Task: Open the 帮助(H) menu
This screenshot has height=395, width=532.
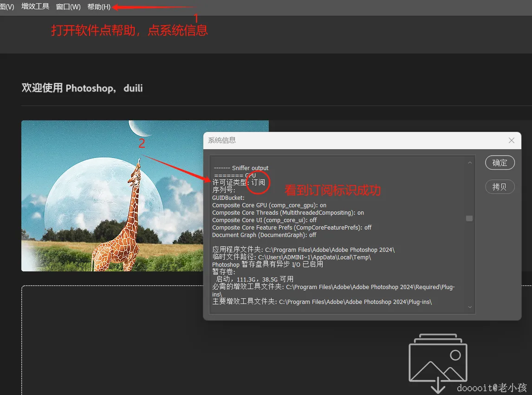Action: (x=98, y=7)
